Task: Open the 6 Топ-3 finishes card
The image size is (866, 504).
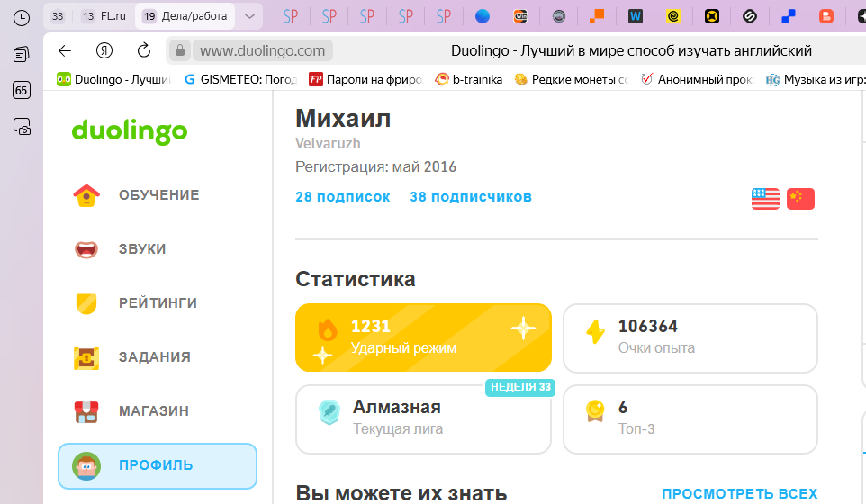Action: [x=690, y=419]
